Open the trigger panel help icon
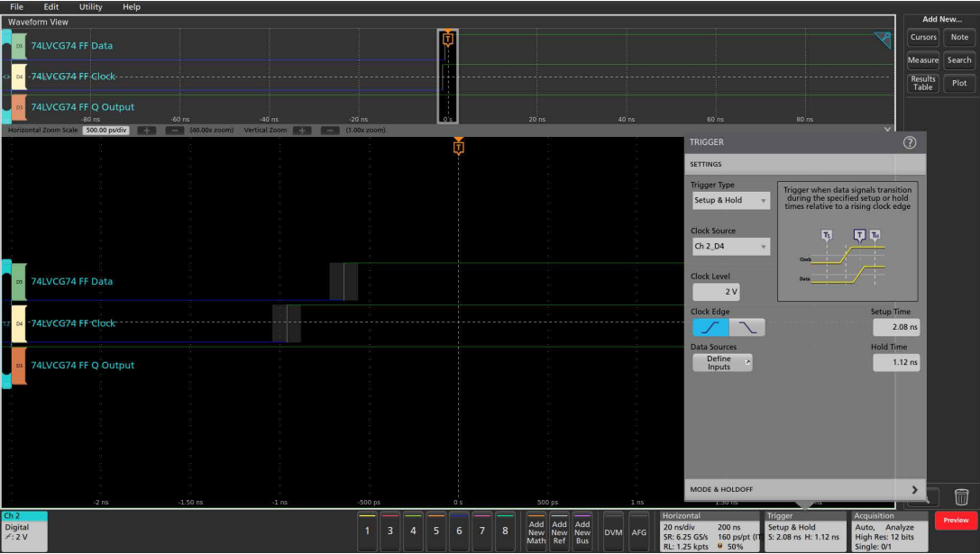The image size is (980, 554). (909, 143)
